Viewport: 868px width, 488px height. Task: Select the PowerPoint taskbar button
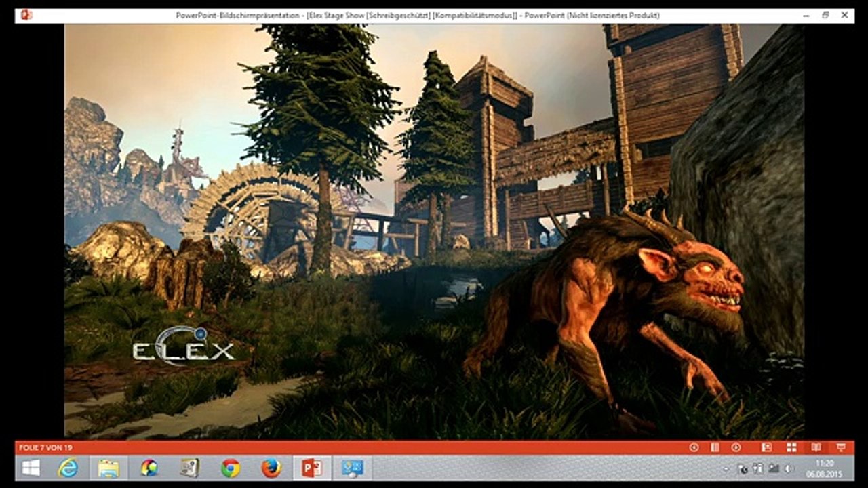312,468
